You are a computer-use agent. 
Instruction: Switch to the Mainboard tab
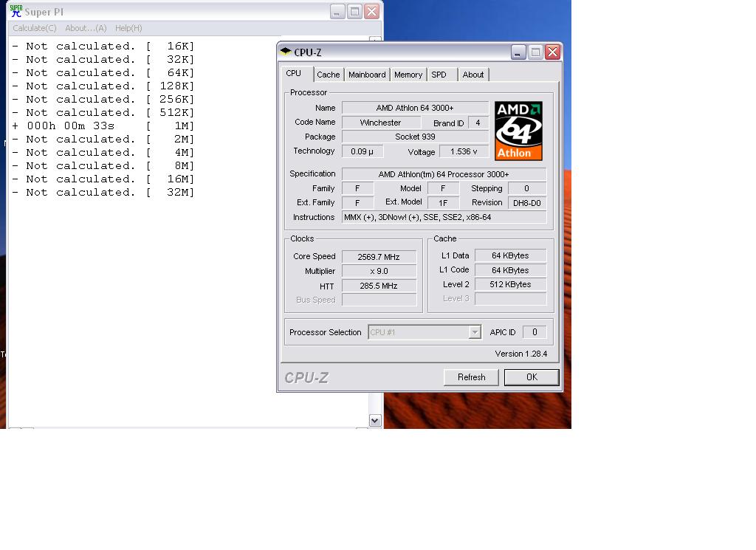pos(367,75)
